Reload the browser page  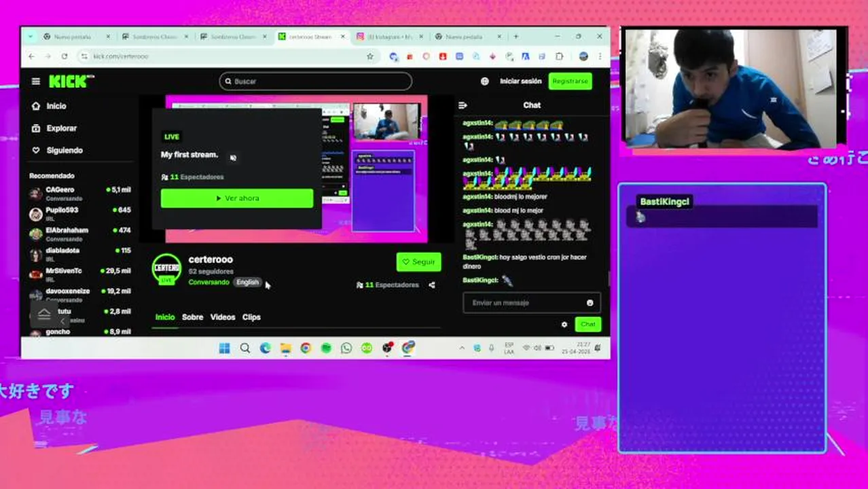click(x=65, y=56)
